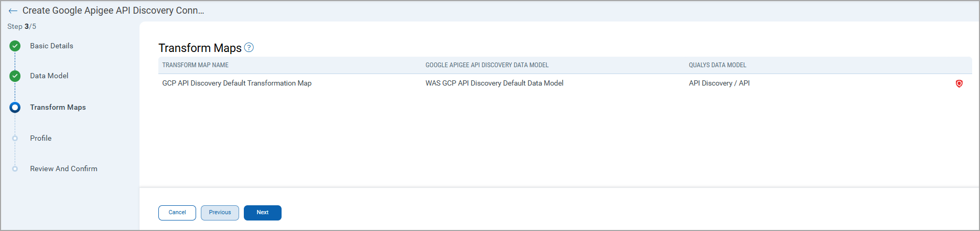Select the completed Basic Details step checkmark
Image resolution: width=980 pixels, height=231 pixels.
(15, 46)
